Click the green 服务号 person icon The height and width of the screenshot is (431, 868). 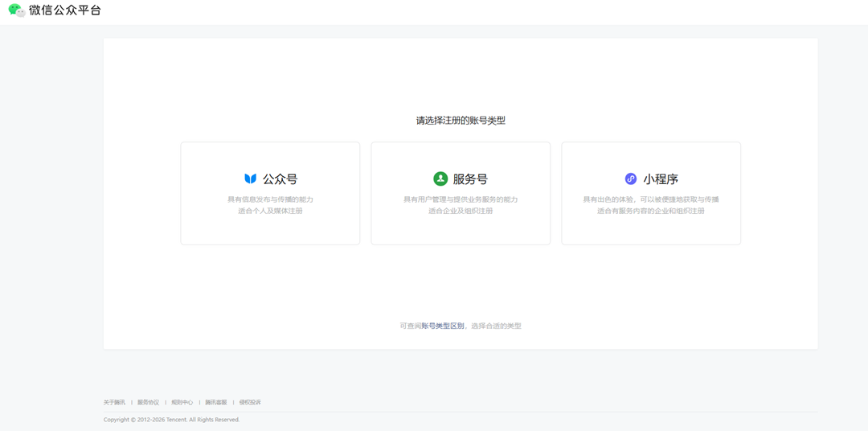(x=440, y=179)
